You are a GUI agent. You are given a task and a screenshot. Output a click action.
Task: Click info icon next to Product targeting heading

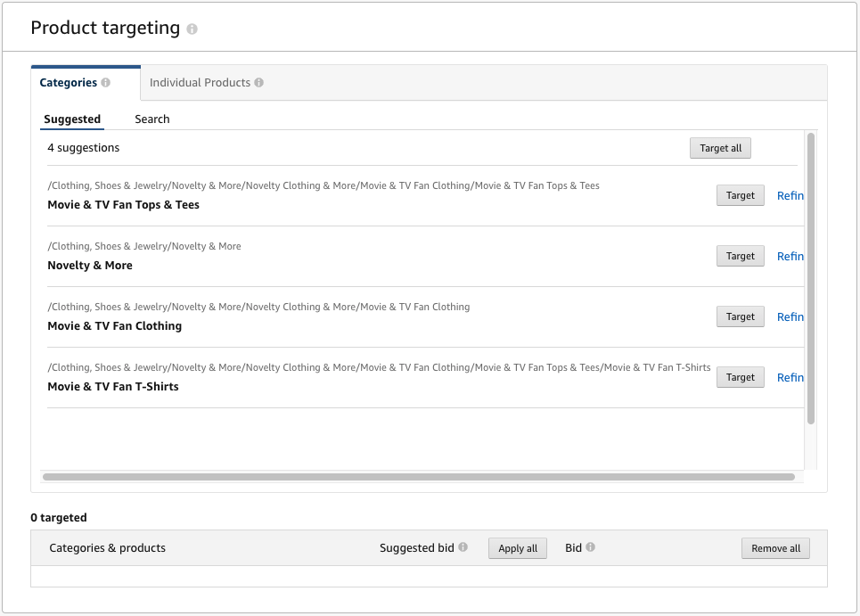pos(192,29)
